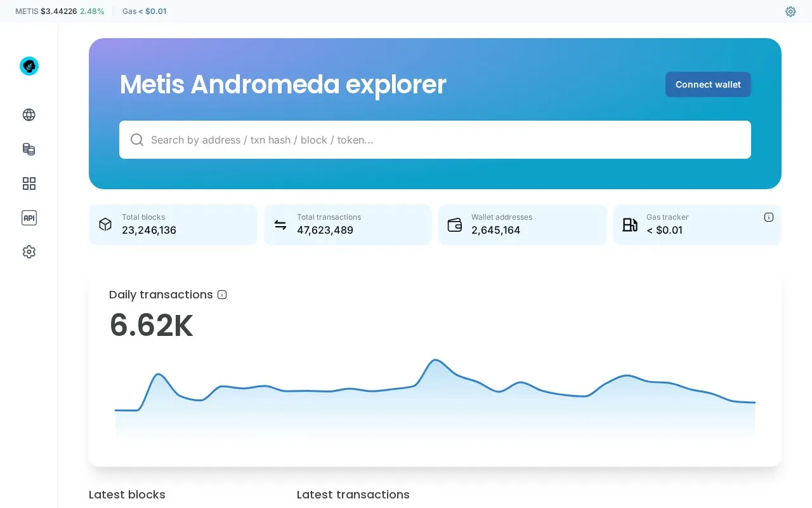Click the Gas tracker pump icon

click(630, 225)
